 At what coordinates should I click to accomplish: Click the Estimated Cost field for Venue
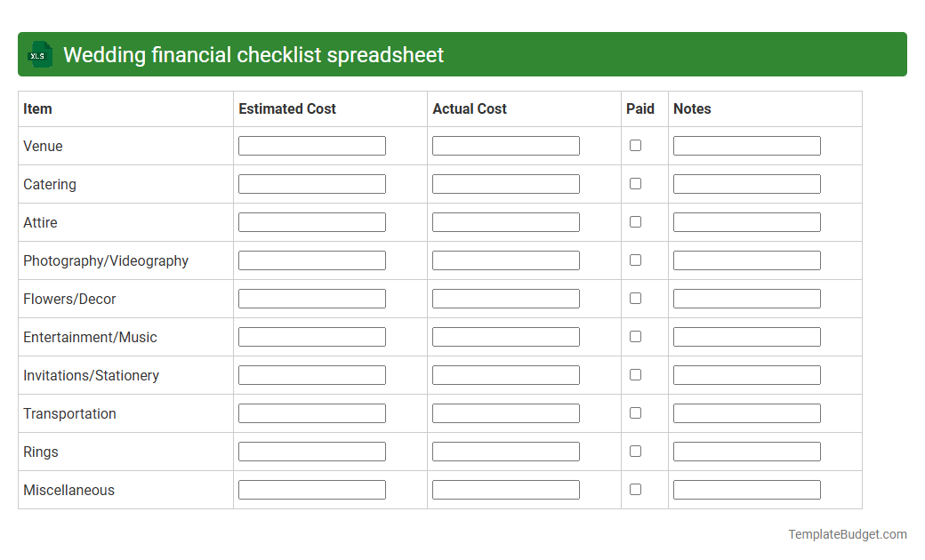311,145
